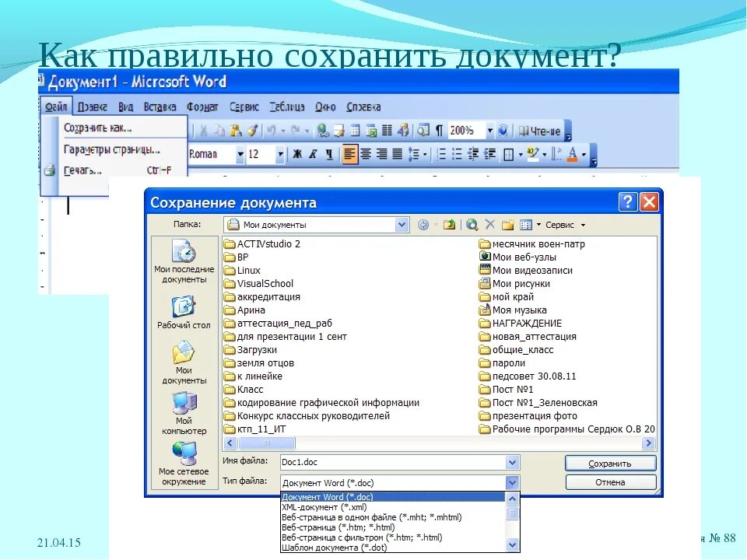747x560 pixels.
Task: Toggle Bold Ж formatting
Action: 297,154
